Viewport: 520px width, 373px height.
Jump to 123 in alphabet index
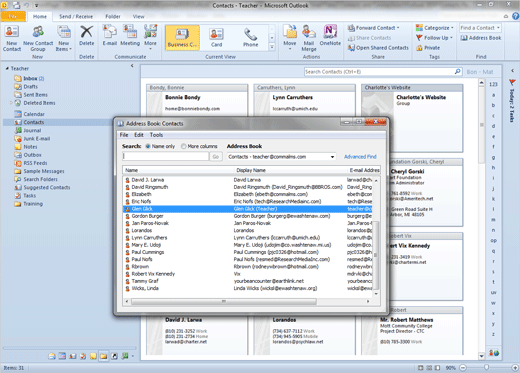tap(493, 84)
